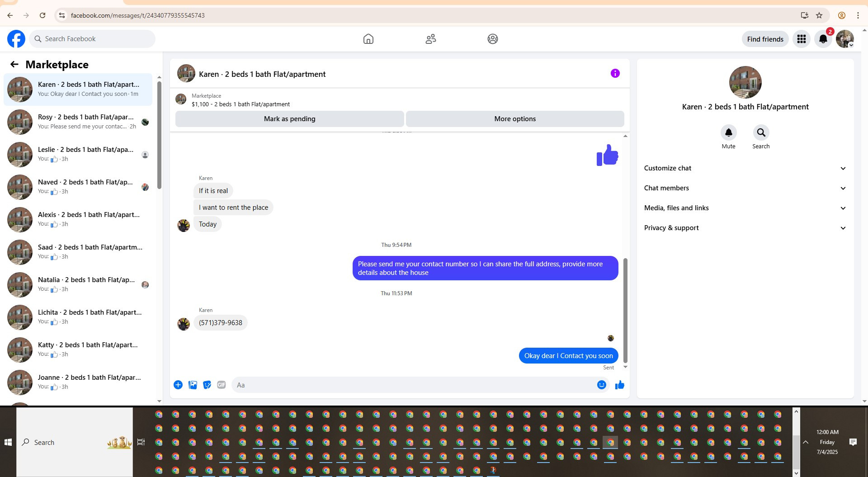Click the 'Okay dear I Contact you soon' message
The height and width of the screenshot is (477, 868).
coord(568,356)
